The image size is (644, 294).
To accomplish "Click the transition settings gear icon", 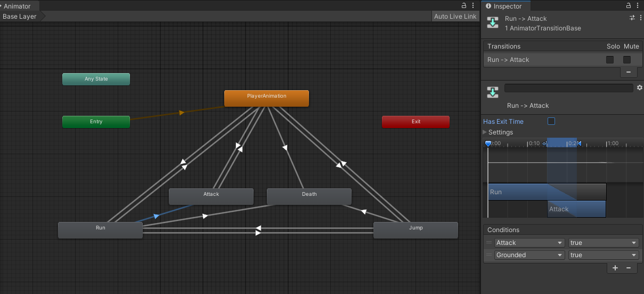I will coord(639,88).
